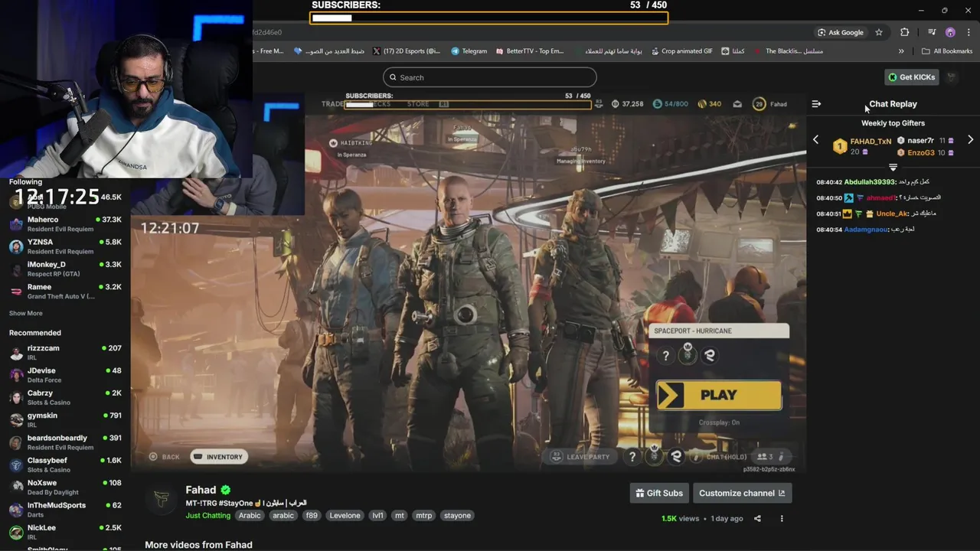
Task: Open video more options three-dot icon
Action: (782, 519)
